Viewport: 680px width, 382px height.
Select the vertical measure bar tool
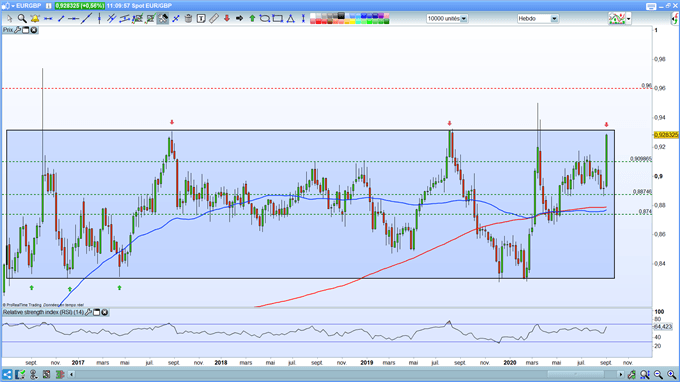[x=303, y=19]
